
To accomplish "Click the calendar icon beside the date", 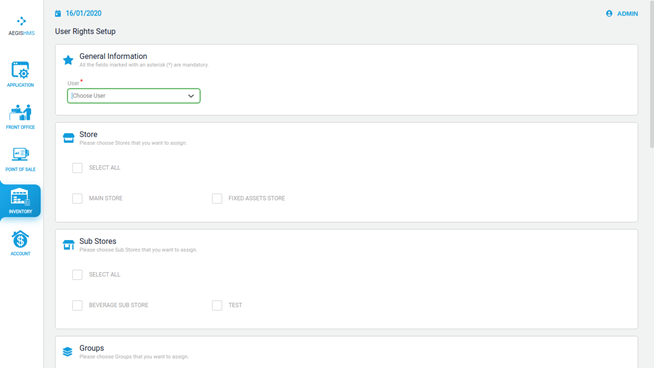I will point(58,14).
